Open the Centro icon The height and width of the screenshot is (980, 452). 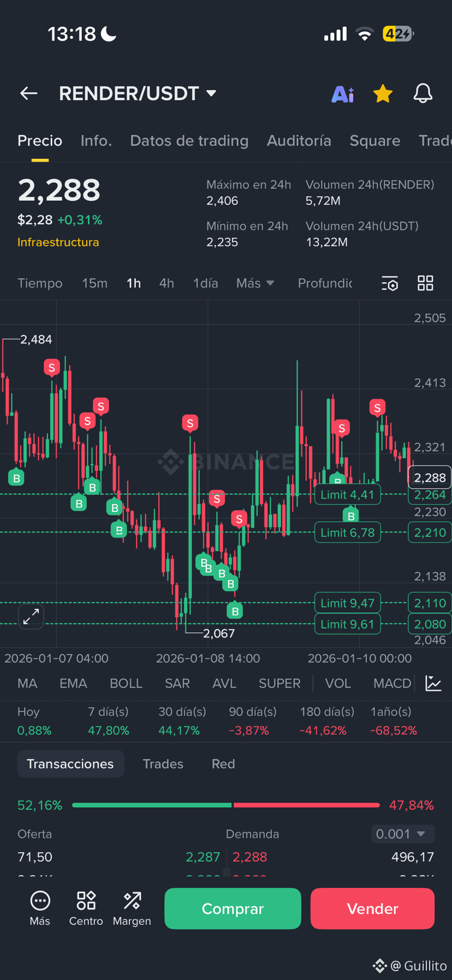tap(86, 909)
